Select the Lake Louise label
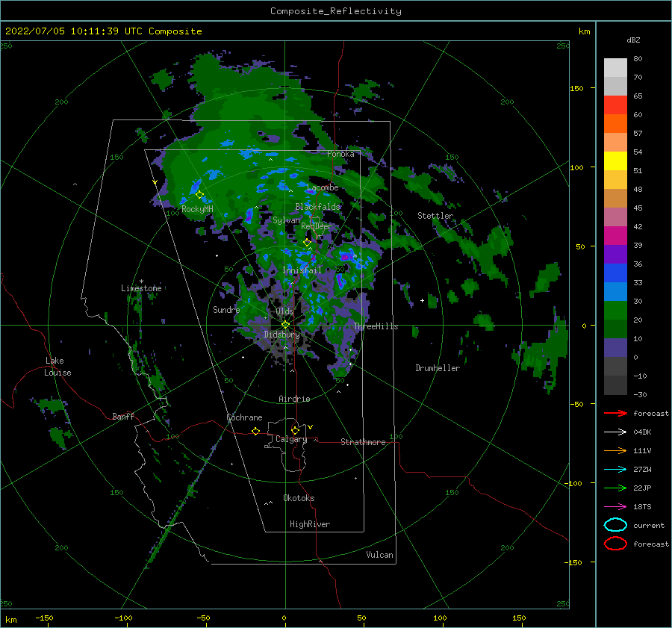 coord(57,367)
